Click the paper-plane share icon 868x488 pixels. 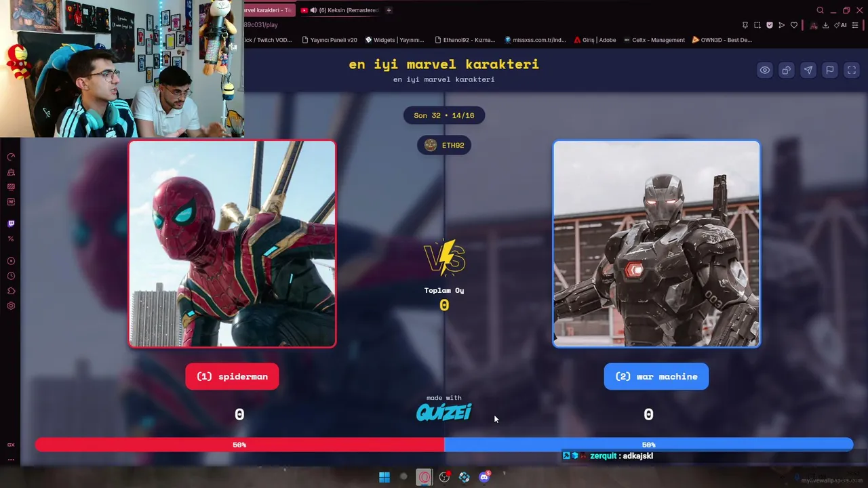[808, 70]
